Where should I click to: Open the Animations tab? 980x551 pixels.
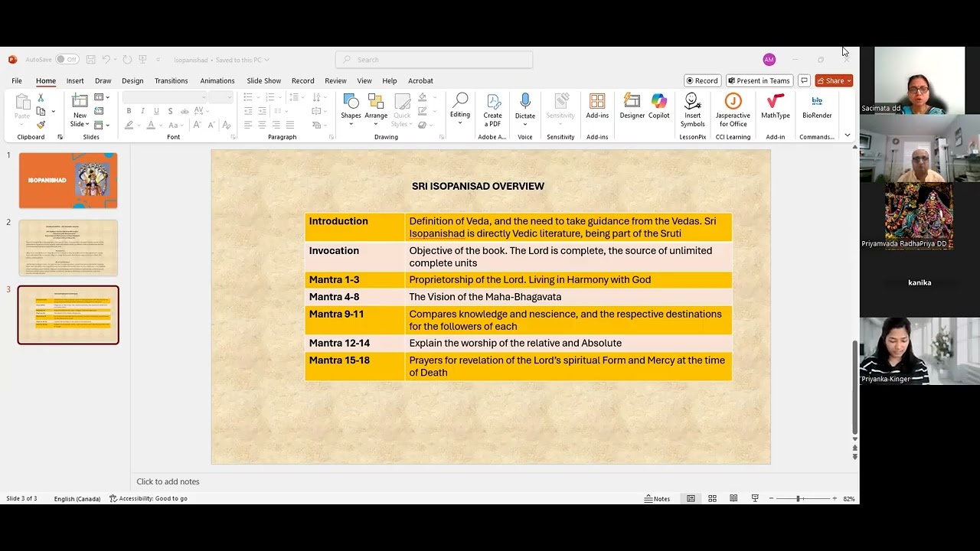click(217, 80)
